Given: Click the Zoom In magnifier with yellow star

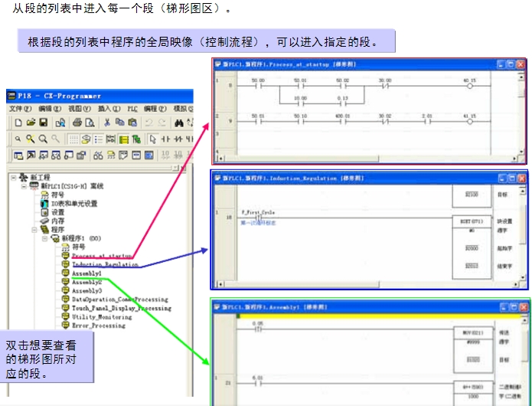Looking at the screenshot, I should [31, 139].
